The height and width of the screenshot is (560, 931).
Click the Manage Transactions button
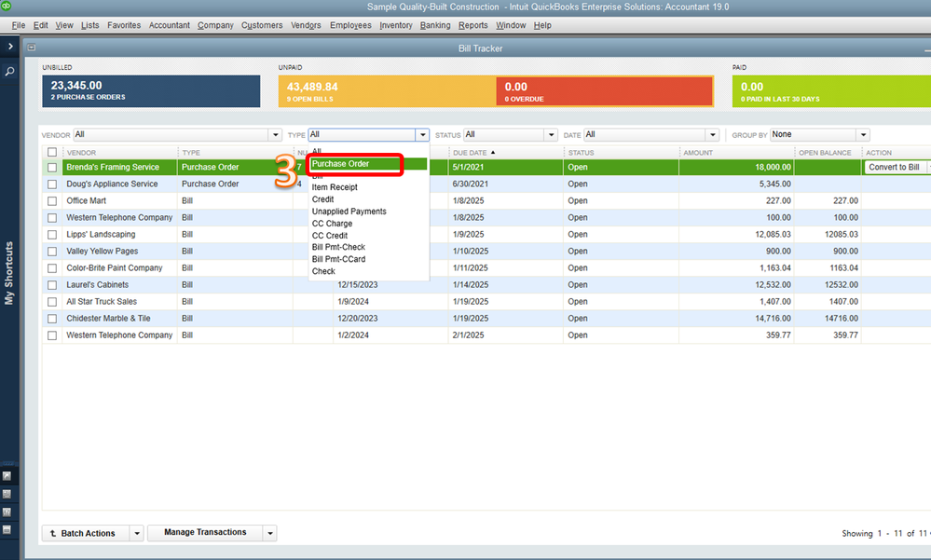(205, 533)
